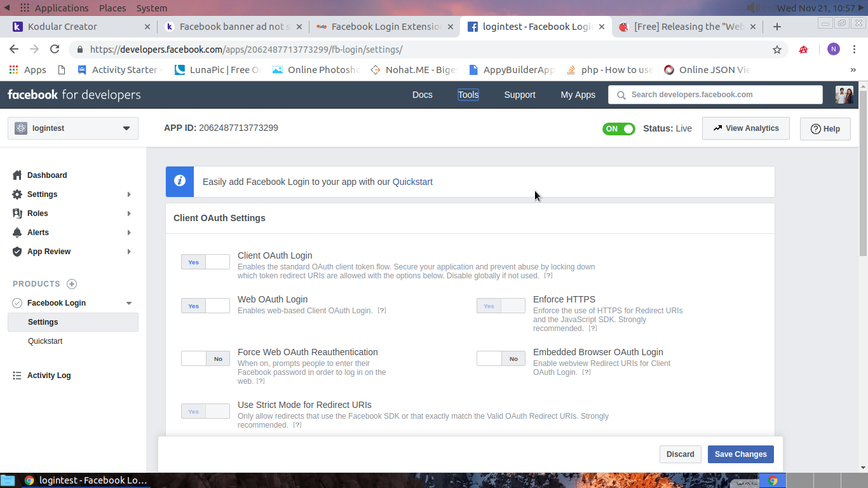Click the user profile photo in the Facebook header
Image resolution: width=868 pixels, height=488 pixels.
[x=844, y=95]
